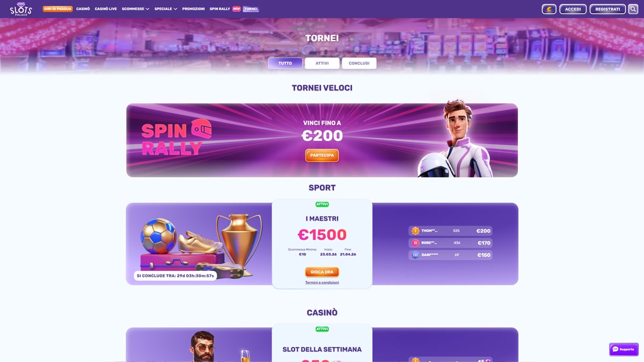This screenshot has width=644, height=362.
Task: Click the Slots Palace logo
Action: [x=21, y=9]
